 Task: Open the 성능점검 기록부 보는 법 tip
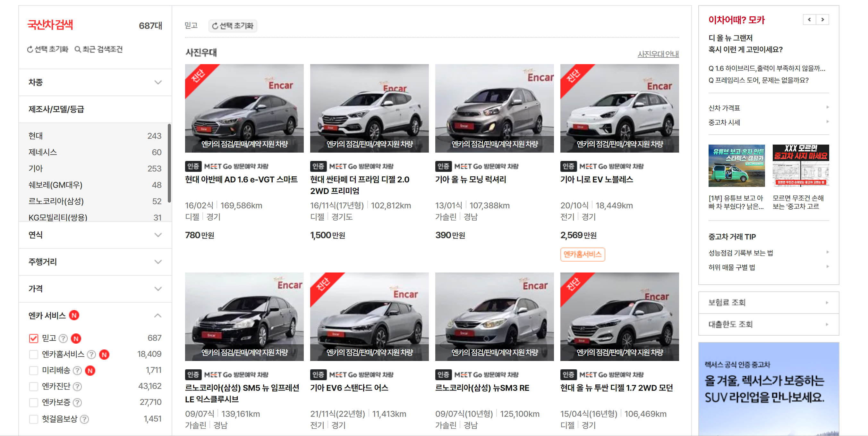[x=741, y=253]
